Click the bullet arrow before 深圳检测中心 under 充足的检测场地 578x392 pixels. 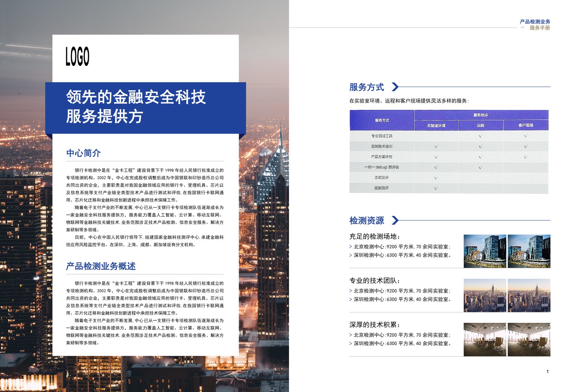coord(351,255)
